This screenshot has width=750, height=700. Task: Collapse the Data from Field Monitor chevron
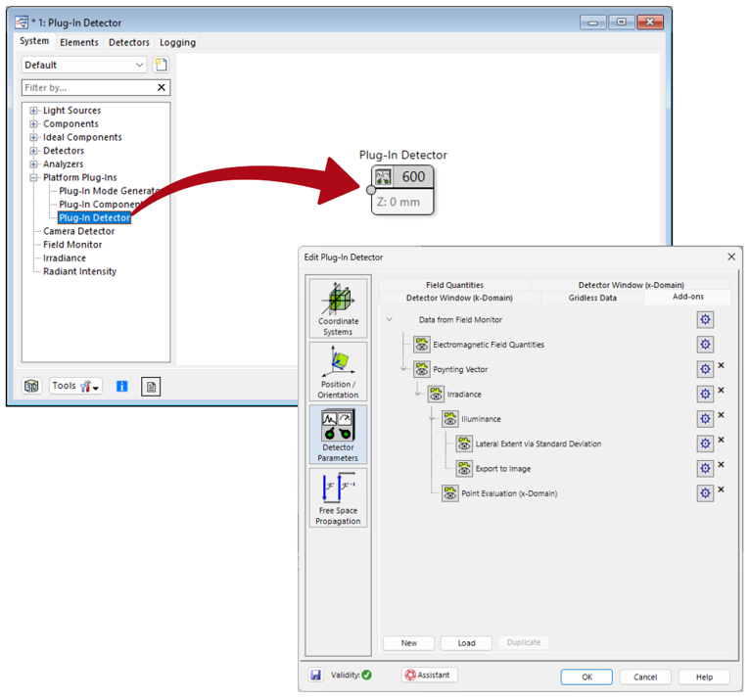(x=390, y=320)
